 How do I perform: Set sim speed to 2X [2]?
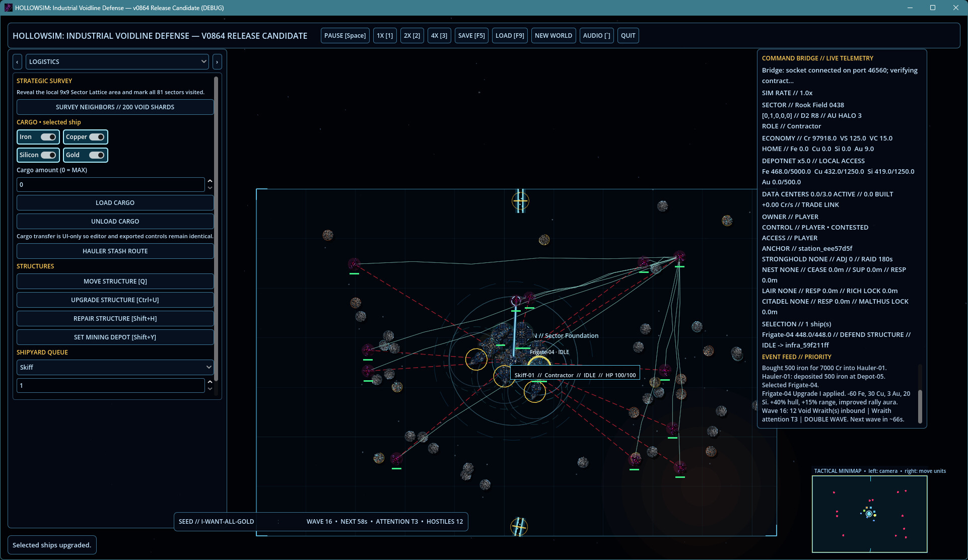coord(412,36)
